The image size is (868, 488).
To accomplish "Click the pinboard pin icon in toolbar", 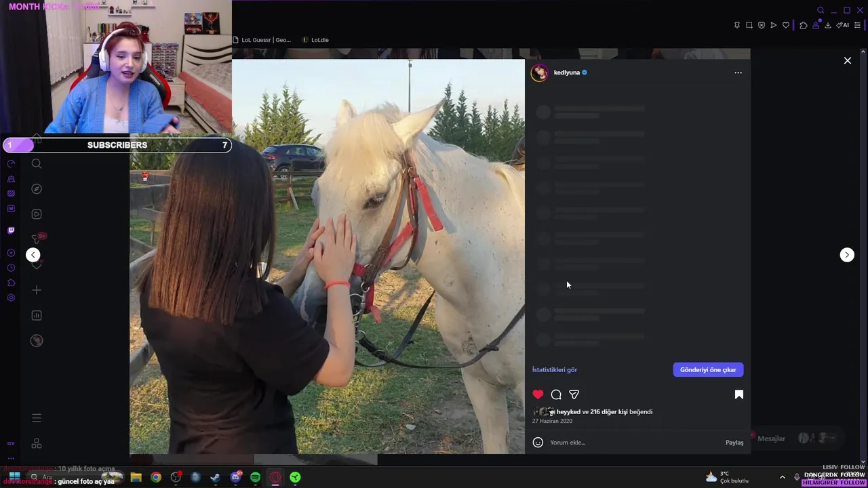I will pos(737,25).
